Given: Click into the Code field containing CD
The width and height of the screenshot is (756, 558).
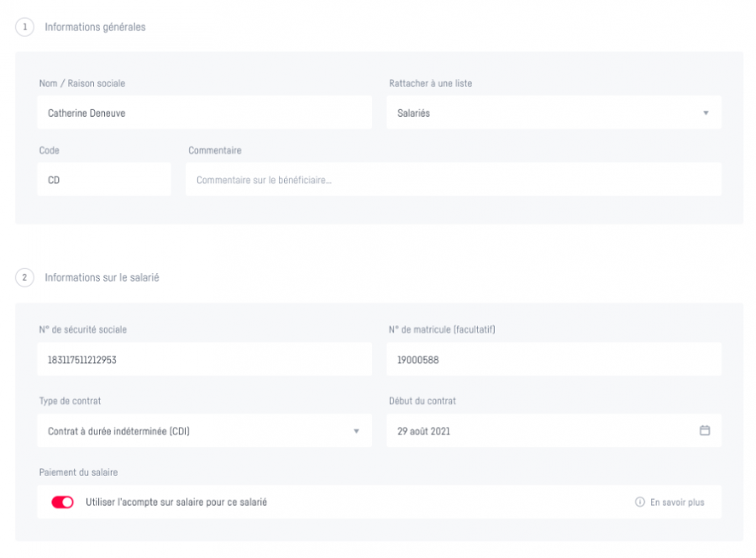Looking at the screenshot, I should [104, 179].
